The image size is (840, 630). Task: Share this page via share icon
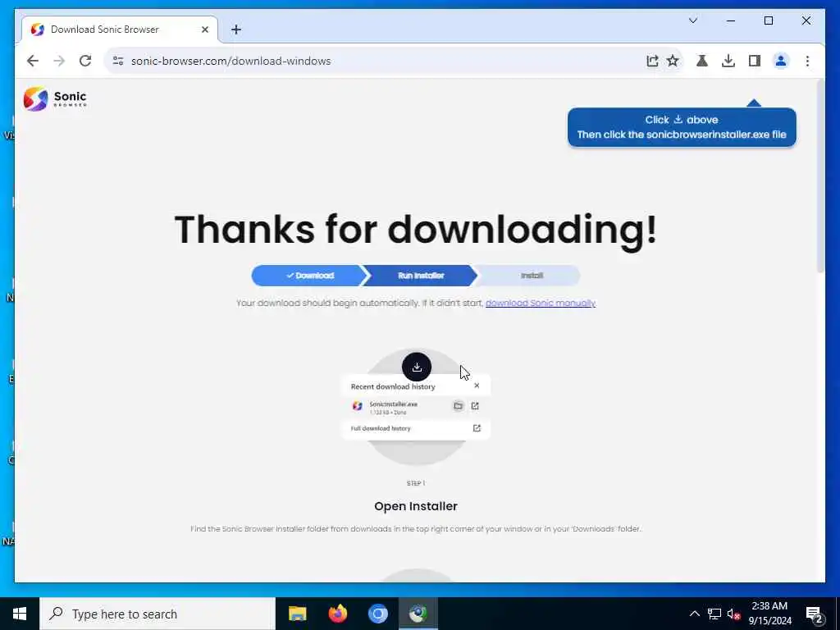coord(652,61)
